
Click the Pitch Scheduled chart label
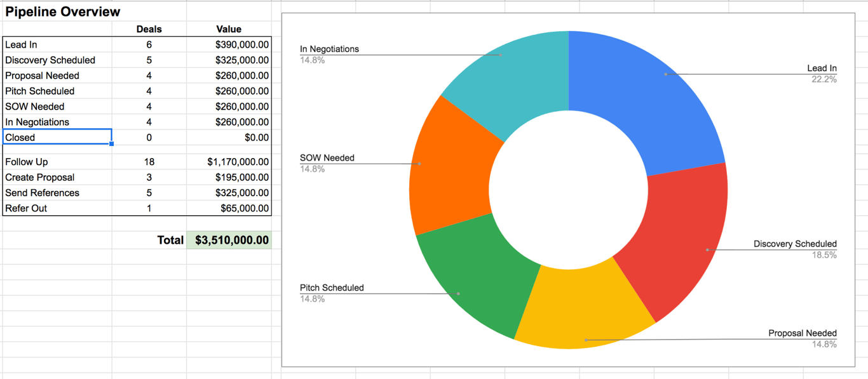click(x=332, y=288)
